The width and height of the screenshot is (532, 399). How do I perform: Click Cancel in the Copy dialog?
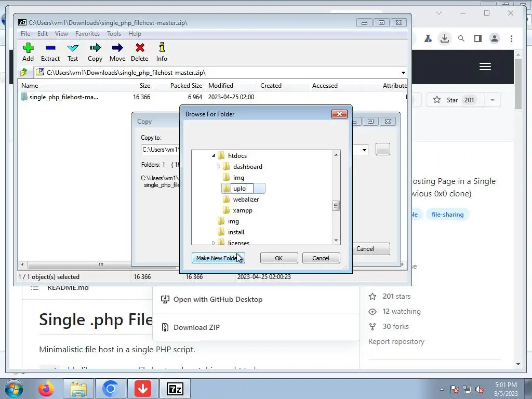370,249
